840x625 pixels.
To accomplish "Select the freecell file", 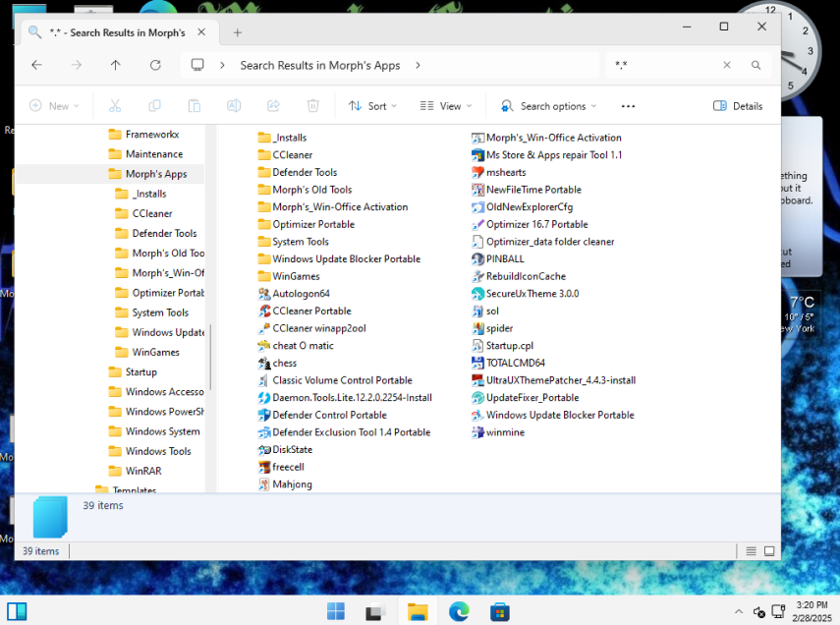I will (281, 467).
